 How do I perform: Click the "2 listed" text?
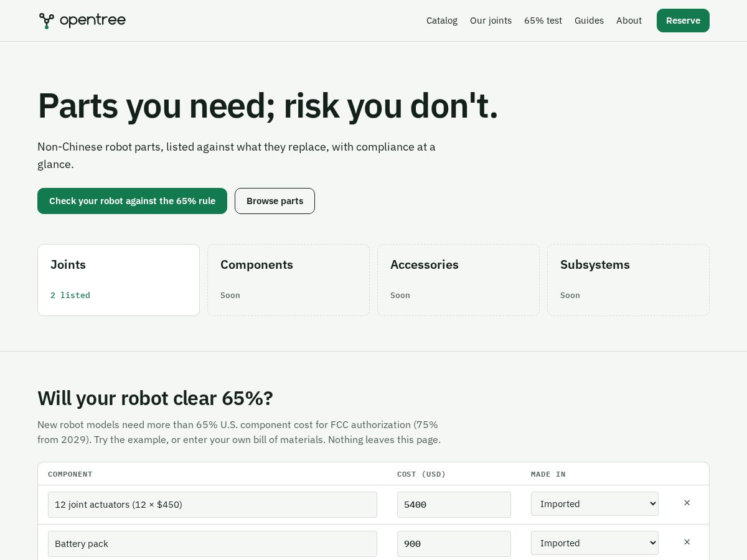tap(70, 296)
